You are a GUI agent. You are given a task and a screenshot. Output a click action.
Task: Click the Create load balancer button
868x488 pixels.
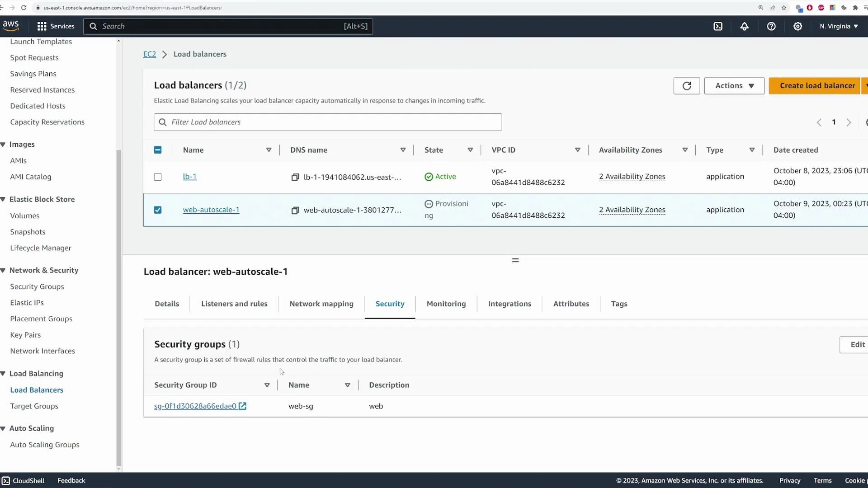click(816, 85)
